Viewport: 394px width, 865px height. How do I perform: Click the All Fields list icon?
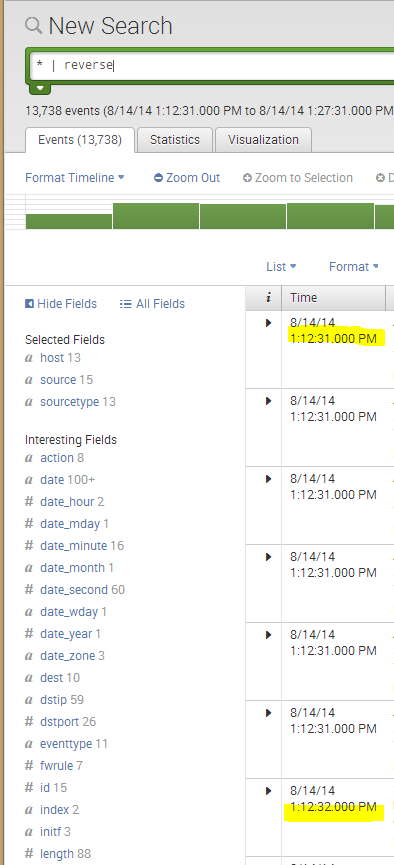coord(126,304)
